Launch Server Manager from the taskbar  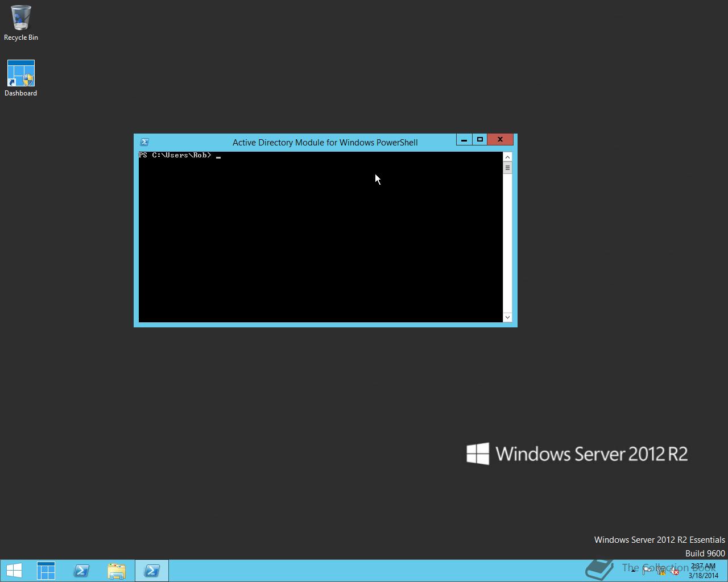coord(46,571)
